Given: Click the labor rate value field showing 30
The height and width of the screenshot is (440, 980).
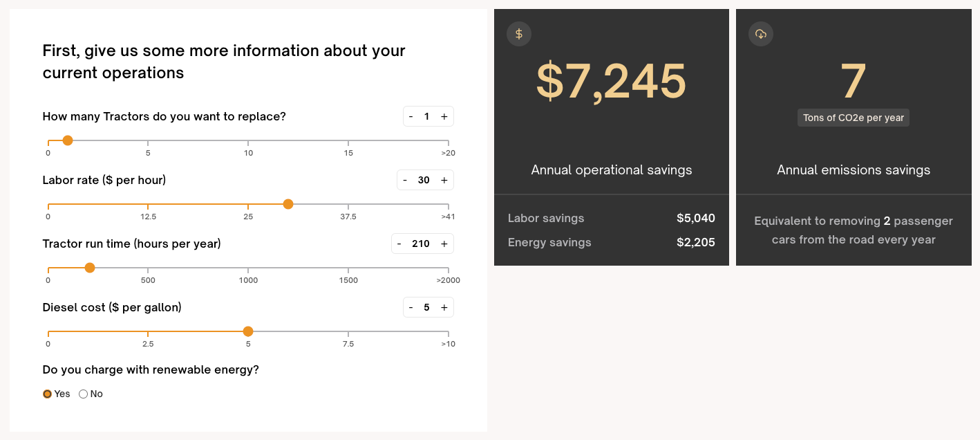Looking at the screenshot, I should pyautogui.click(x=424, y=180).
